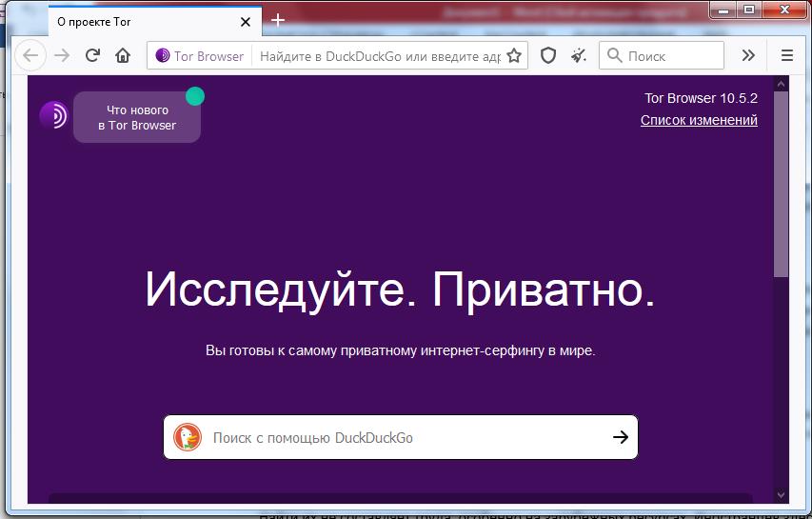
Task: Bookmark this page with the star
Action: coord(514,55)
